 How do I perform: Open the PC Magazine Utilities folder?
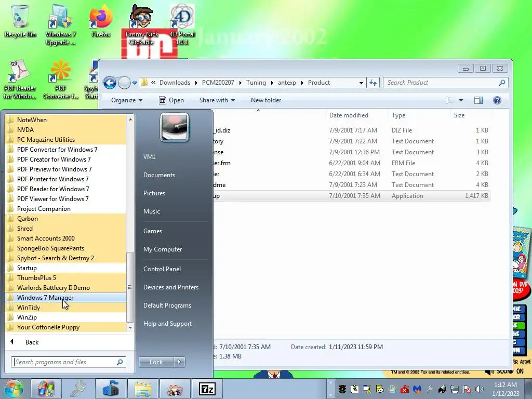(x=66, y=139)
